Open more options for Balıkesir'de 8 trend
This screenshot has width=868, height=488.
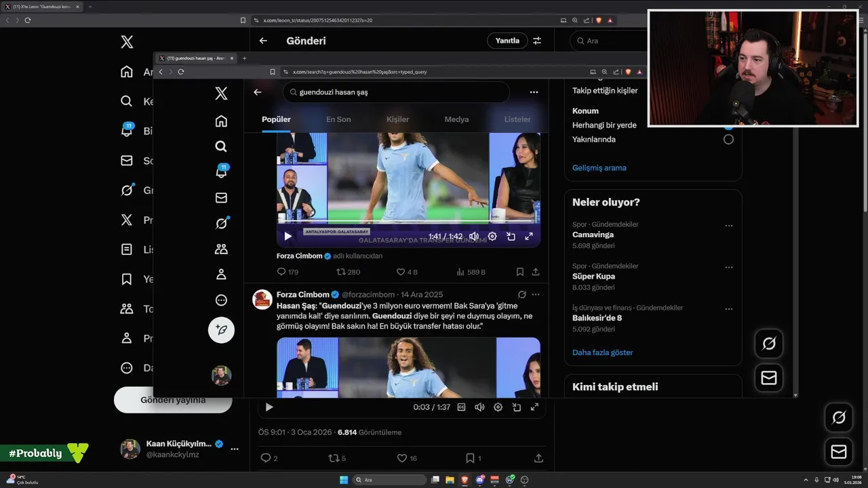tap(729, 309)
